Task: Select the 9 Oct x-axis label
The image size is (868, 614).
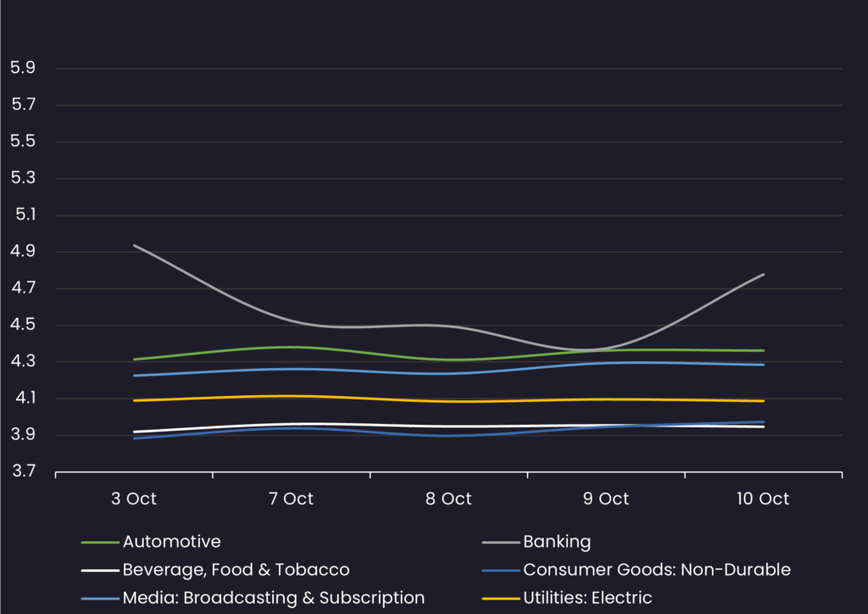Action: [x=606, y=499]
